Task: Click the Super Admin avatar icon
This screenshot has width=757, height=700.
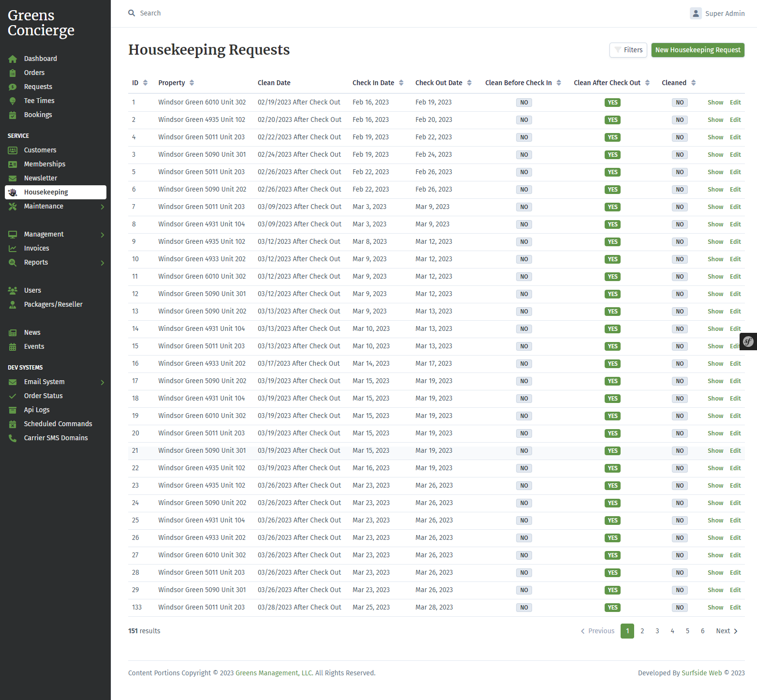Action: 696,14
